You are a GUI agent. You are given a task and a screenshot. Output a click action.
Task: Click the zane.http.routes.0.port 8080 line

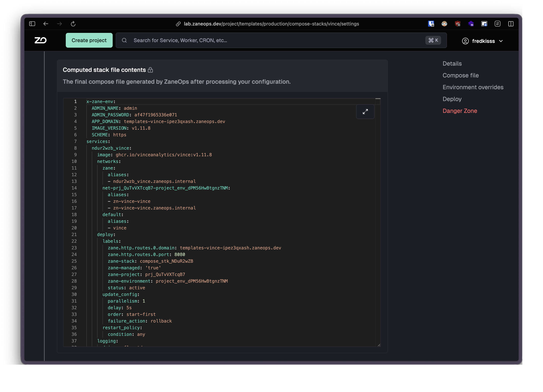[146, 254]
